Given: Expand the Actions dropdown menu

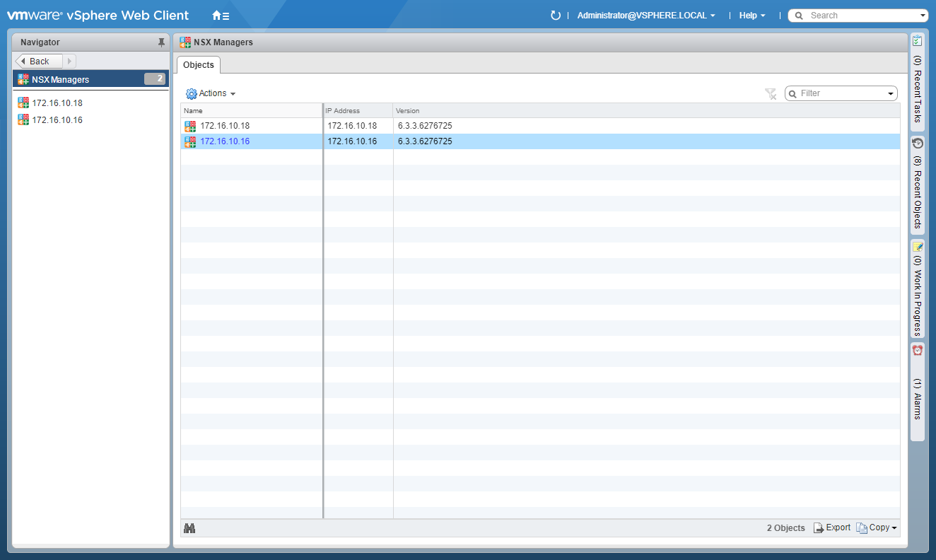Looking at the screenshot, I should (x=211, y=93).
